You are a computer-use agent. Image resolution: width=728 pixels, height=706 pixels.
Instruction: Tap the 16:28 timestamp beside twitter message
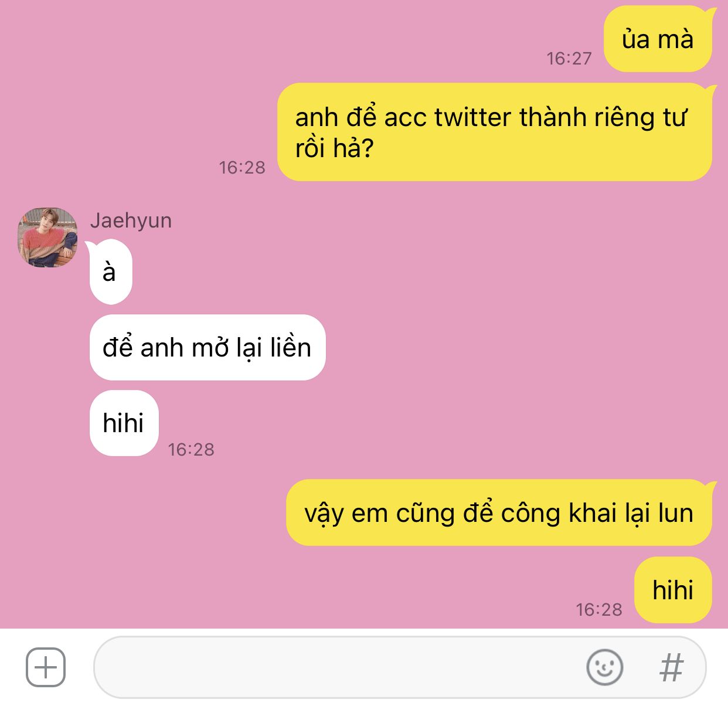click(x=242, y=168)
